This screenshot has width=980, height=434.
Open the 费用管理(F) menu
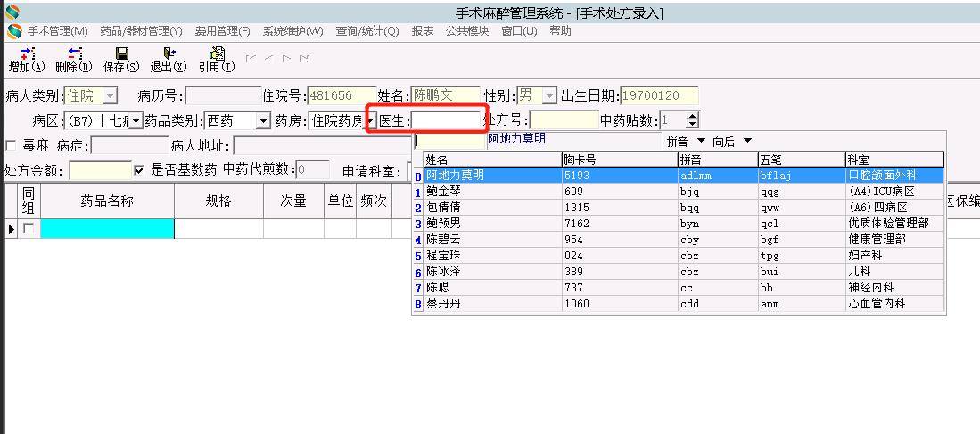pos(223,31)
